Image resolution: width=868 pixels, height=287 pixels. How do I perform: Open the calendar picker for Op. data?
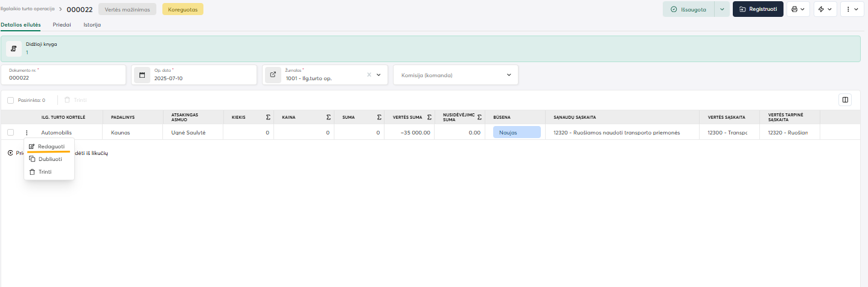coord(142,75)
